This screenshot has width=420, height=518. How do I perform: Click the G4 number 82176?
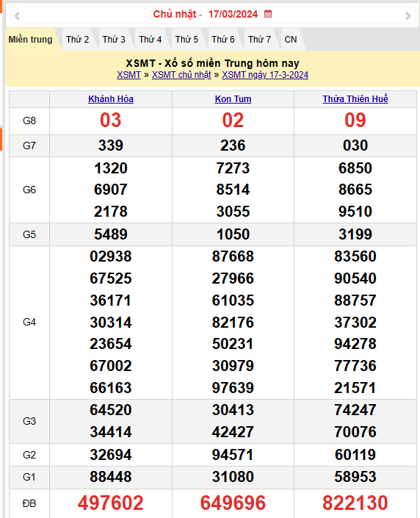233,323
